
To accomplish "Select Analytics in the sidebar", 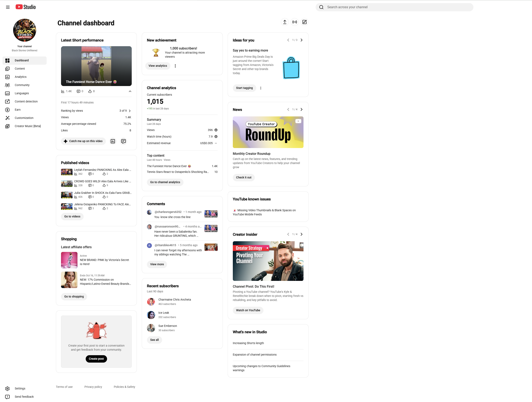I will click(x=24, y=77).
